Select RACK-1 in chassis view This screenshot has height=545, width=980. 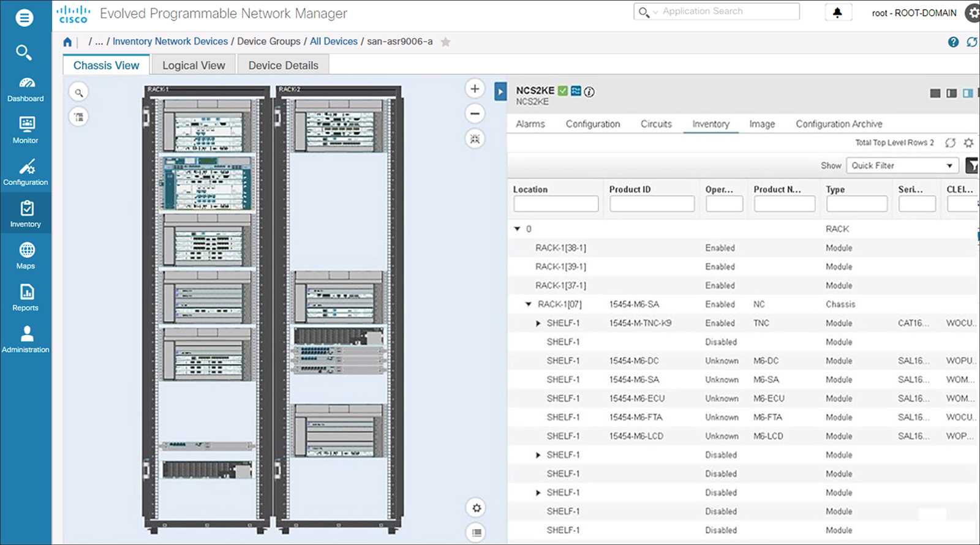coord(208,308)
